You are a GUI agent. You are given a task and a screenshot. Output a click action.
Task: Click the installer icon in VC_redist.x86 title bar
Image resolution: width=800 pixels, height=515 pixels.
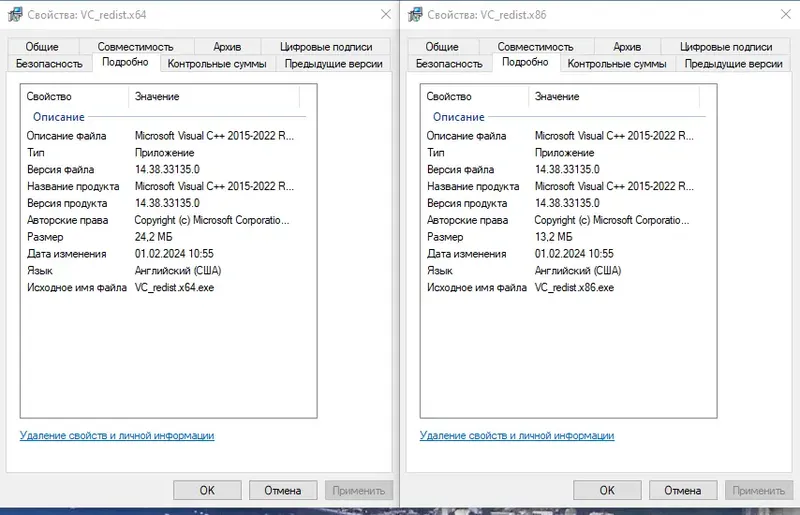coord(415,14)
